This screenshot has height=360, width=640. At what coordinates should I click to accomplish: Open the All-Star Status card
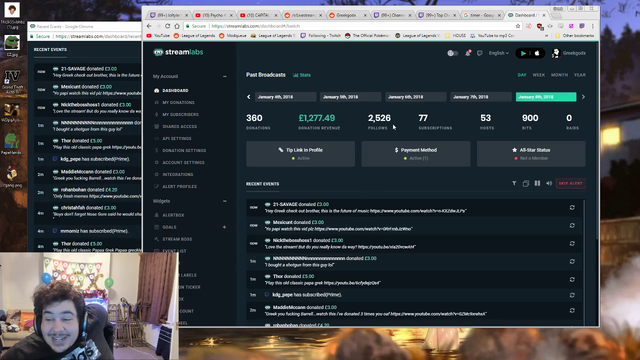(531, 154)
